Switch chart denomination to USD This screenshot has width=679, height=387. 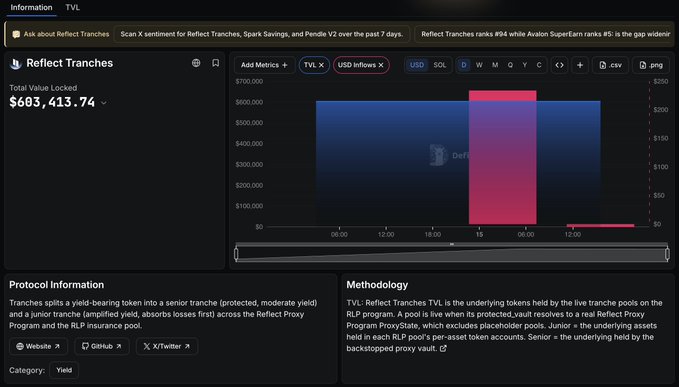417,65
